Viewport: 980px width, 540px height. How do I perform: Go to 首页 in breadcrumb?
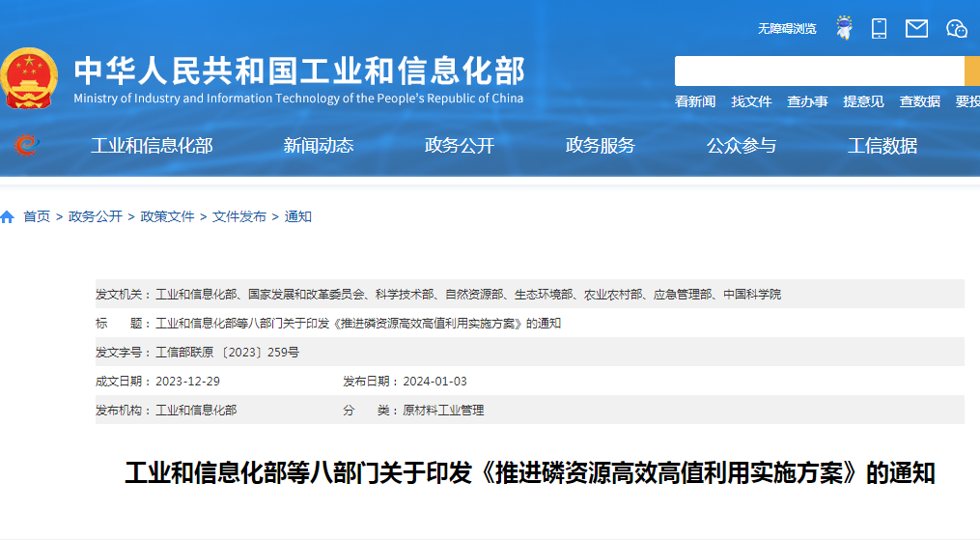pyautogui.click(x=37, y=217)
